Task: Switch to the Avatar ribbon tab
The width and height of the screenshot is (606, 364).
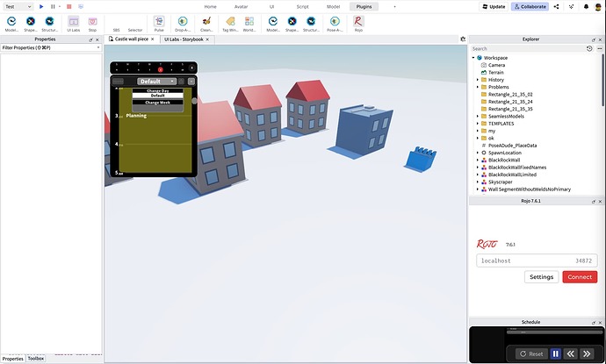Action: (241, 6)
